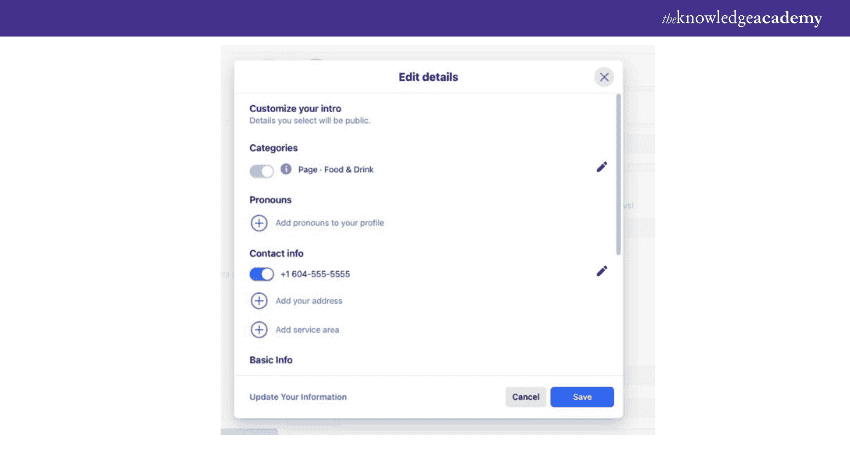
Task: Click the dialog's vertical scrollbar thumb
Action: (x=619, y=174)
